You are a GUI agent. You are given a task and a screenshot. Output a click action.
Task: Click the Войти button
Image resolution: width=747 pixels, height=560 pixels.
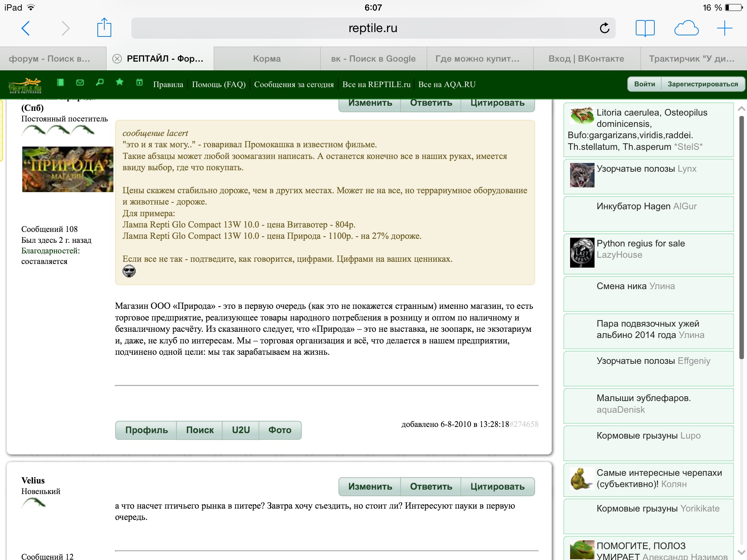pos(645,84)
